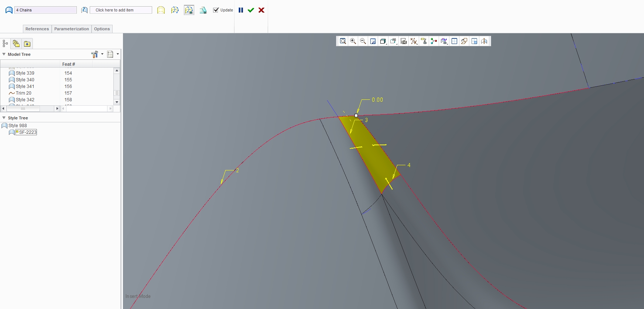Click the 'Click here to add item' field
Screen dimensions: 644x309
pos(121,10)
